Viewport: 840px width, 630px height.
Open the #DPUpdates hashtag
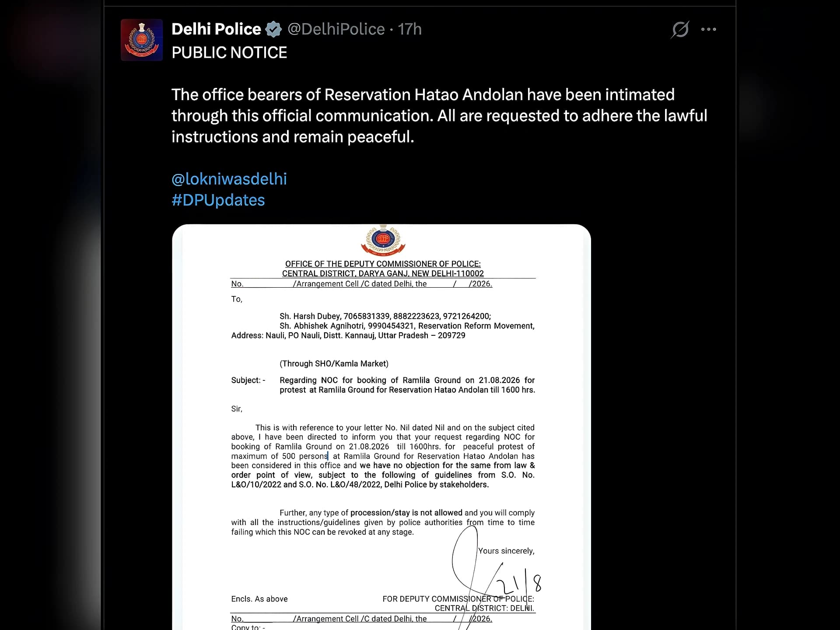[218, 200]
